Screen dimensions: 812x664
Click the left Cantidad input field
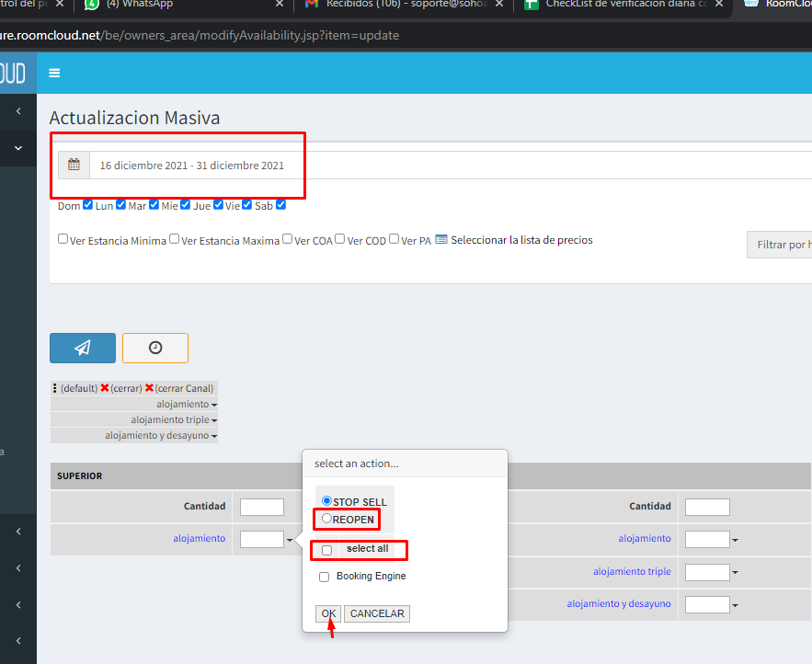tap(261, 507)
